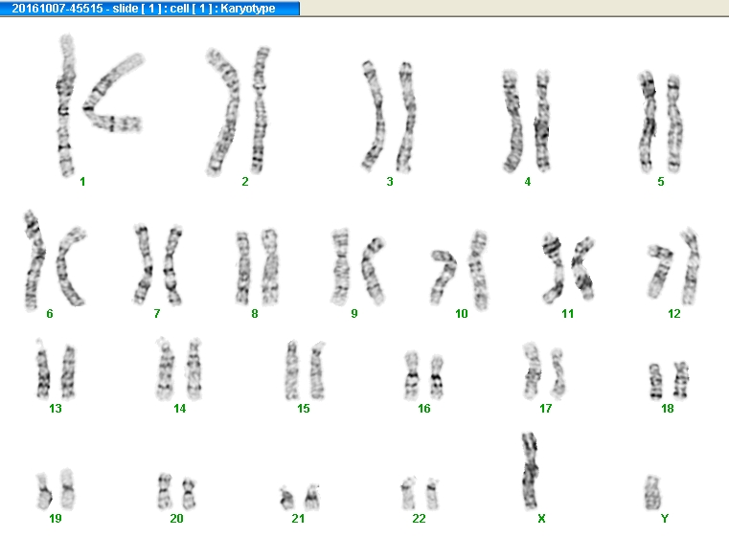Select the bent left chromosome 10
The height and width of the screenshot is (560, 729).
pyautogui.click(x=442, y=277)
